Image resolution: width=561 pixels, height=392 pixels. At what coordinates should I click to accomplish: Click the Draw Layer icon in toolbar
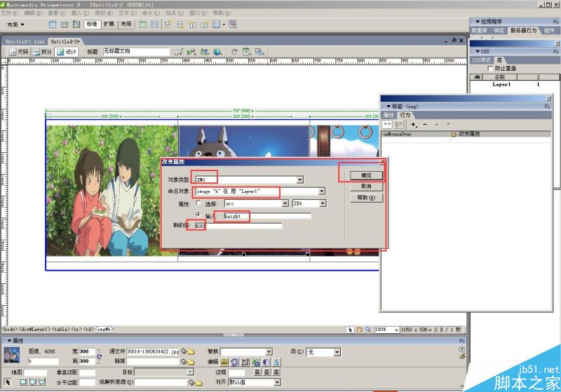pyautogui.click(x=76, y=25)
